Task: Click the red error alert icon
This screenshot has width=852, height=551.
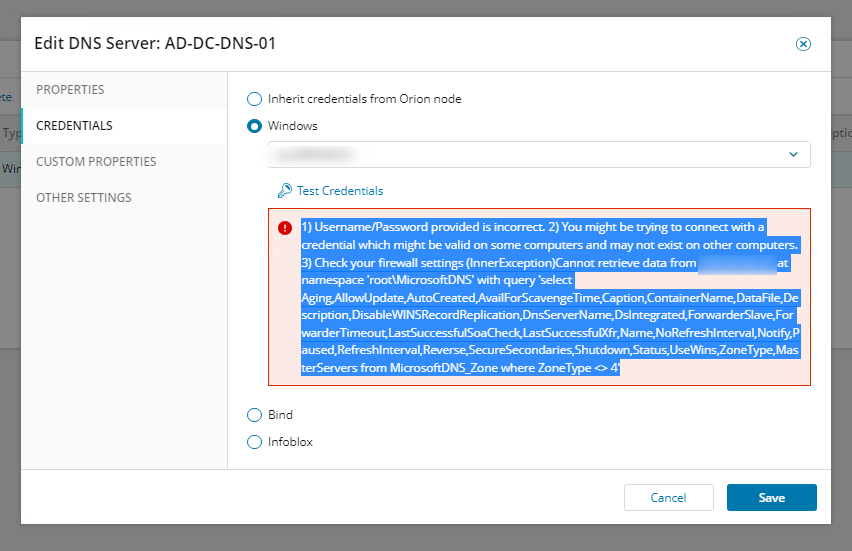Action: coord(285,228)
